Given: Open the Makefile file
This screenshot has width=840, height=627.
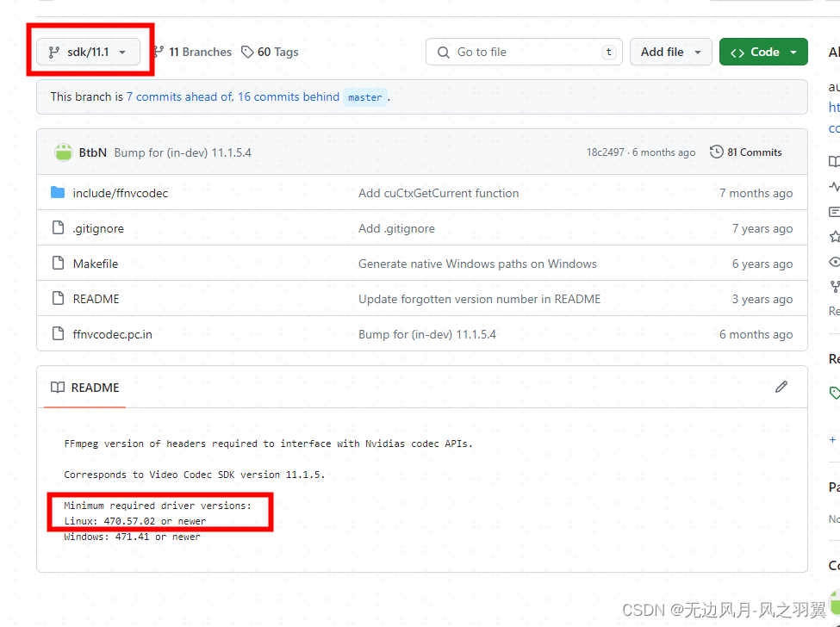Looking at the screenshot, I should tap(96, 264).
